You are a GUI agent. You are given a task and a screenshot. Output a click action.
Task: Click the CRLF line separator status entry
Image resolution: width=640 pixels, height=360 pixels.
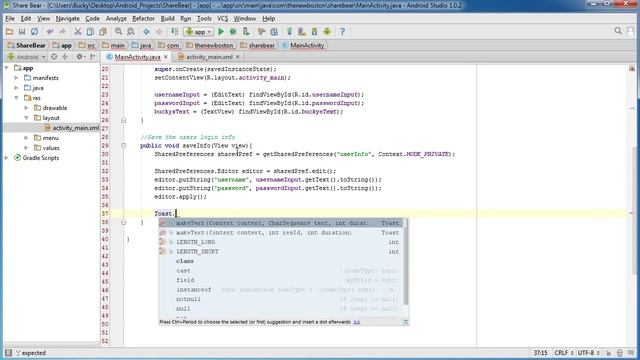pyautogui.click(x=563, y=353)
